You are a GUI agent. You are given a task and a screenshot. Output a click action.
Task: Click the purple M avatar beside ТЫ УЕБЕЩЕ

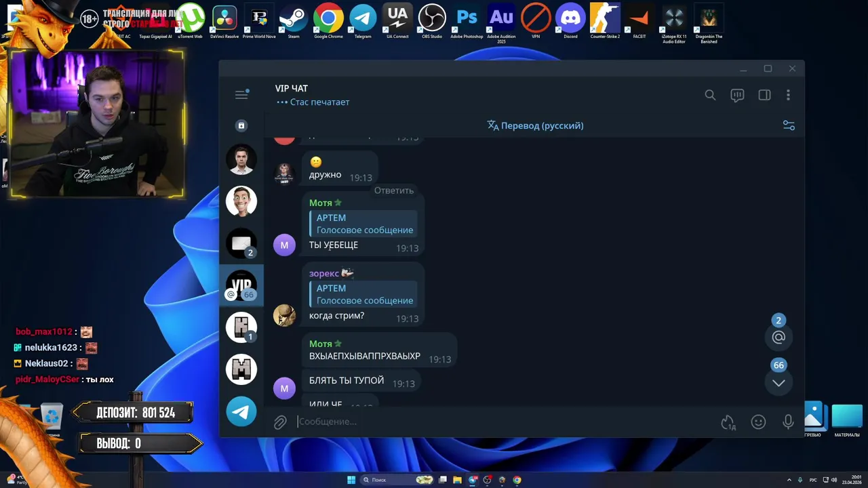click(x=284, y=245)
